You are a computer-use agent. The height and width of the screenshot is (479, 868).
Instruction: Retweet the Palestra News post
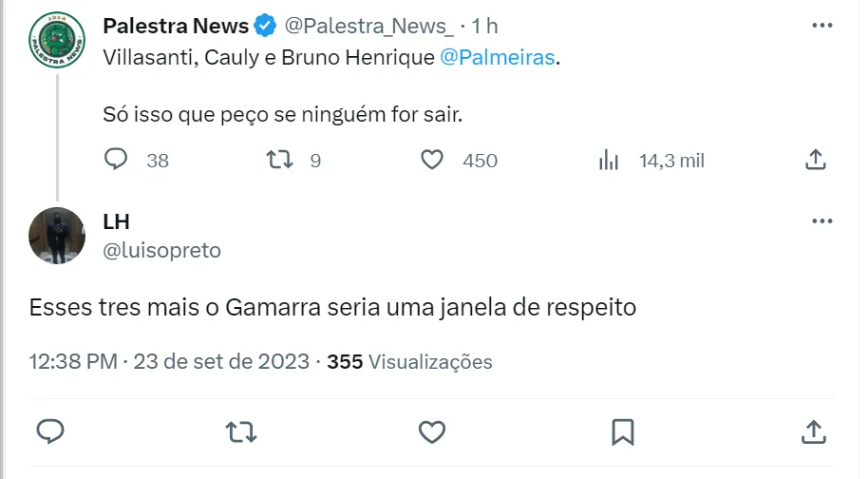[280, 160]
